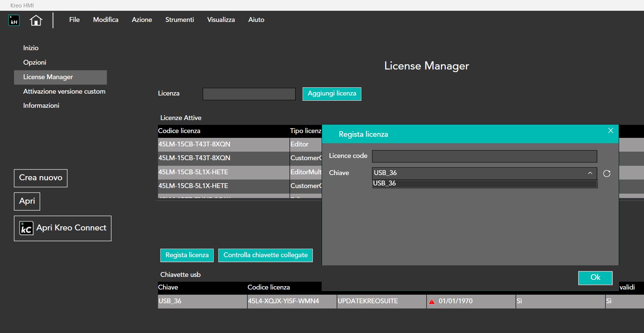This screenshot has height=333, width=644.
Task: Click Controlla chiavette collegate button
Action: pyautogui.click(x=265, y=255)
